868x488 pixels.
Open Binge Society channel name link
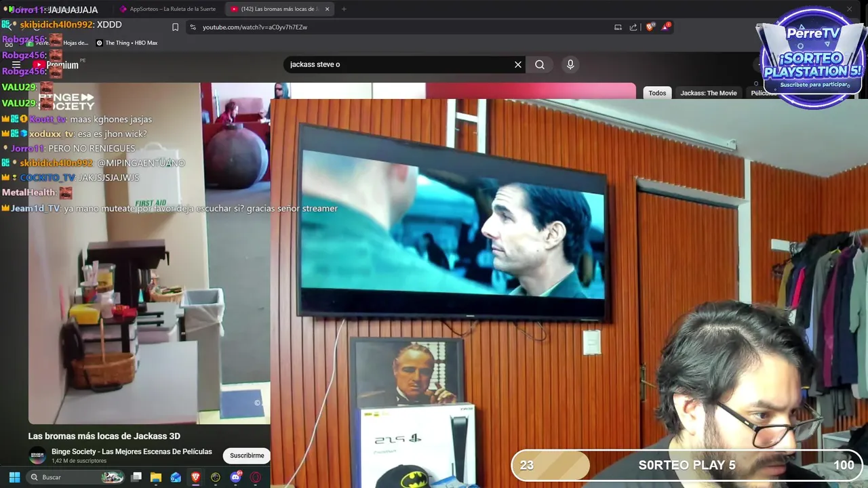132,451
